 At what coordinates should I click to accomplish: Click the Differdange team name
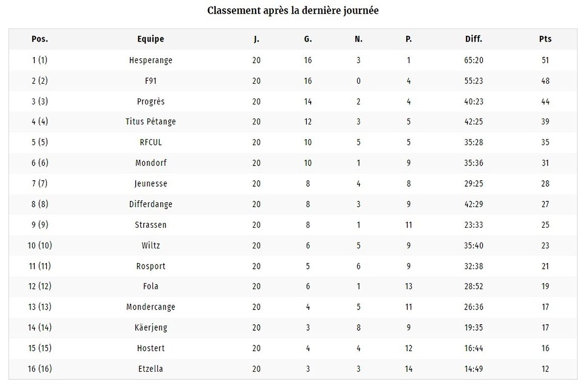pyautogui.click(x=150, y=205)
